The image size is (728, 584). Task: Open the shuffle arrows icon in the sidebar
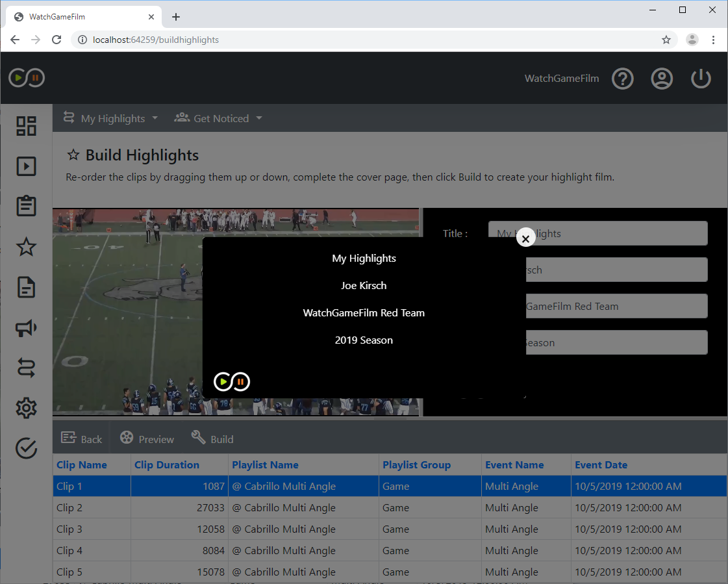(26, 368)
